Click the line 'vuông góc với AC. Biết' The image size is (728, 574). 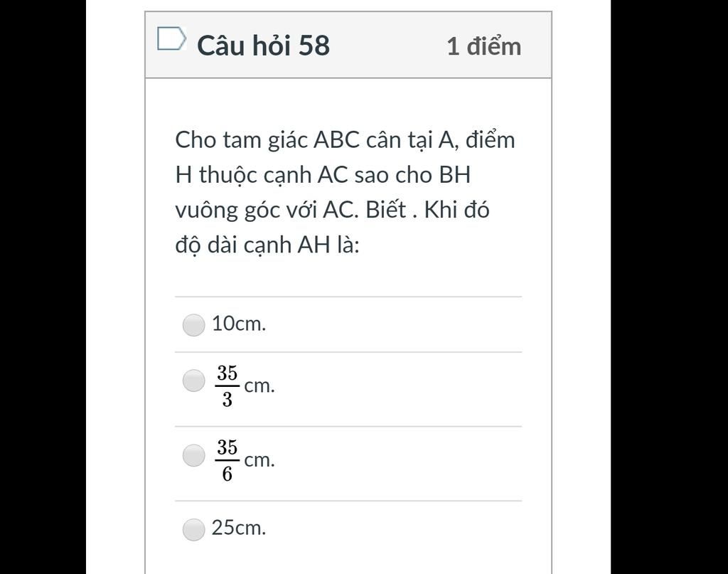tap(291, 210)
